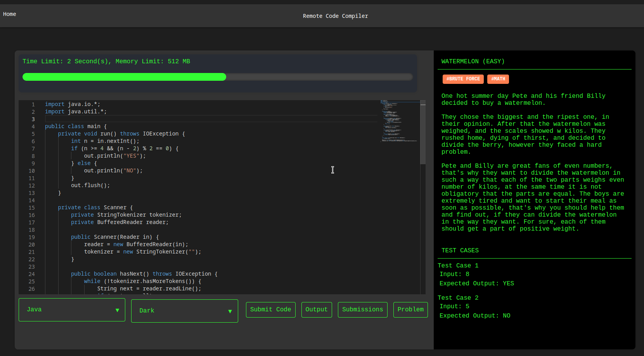Select the #MATH tag

498,79
